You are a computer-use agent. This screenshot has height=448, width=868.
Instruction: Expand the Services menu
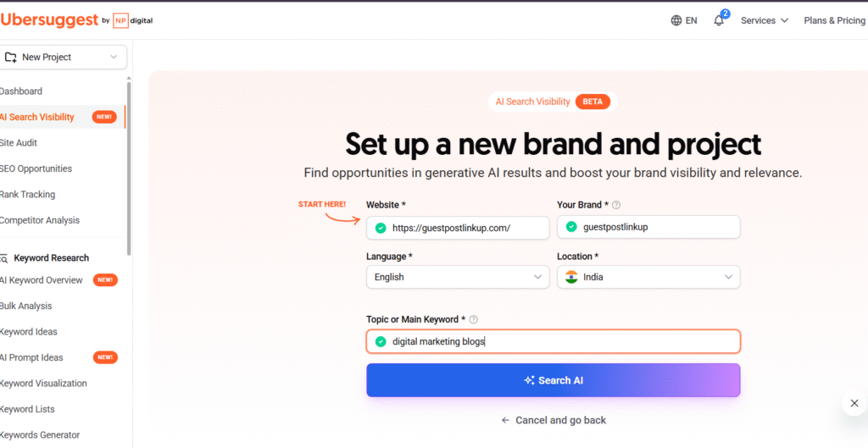point(764,20)
